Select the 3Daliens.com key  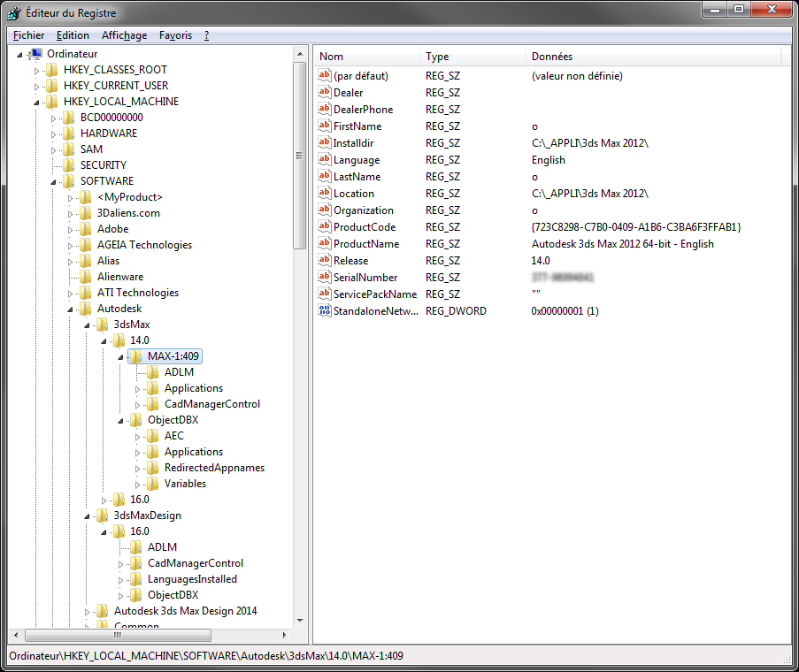128,213
